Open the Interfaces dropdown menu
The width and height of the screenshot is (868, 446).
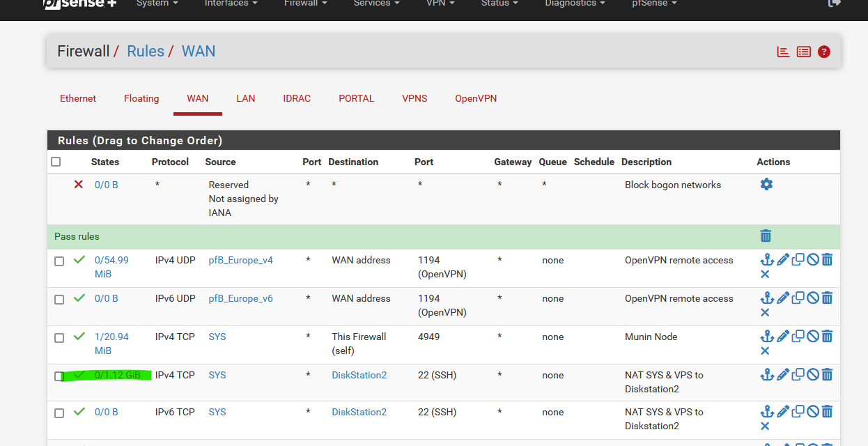231,3
